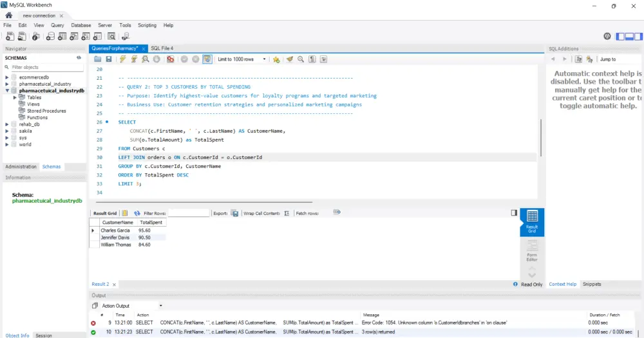
Task: Expand the ecommercedb schema
Action: (x=7, y=77)
